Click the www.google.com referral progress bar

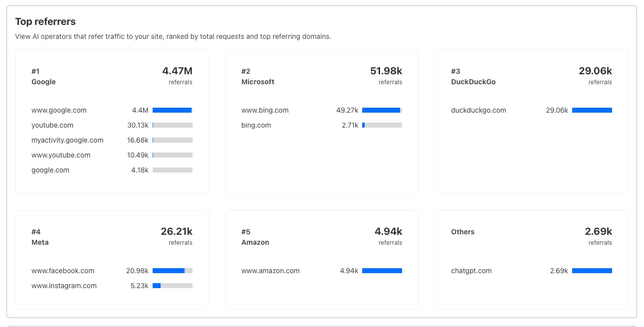coord(173,110)
